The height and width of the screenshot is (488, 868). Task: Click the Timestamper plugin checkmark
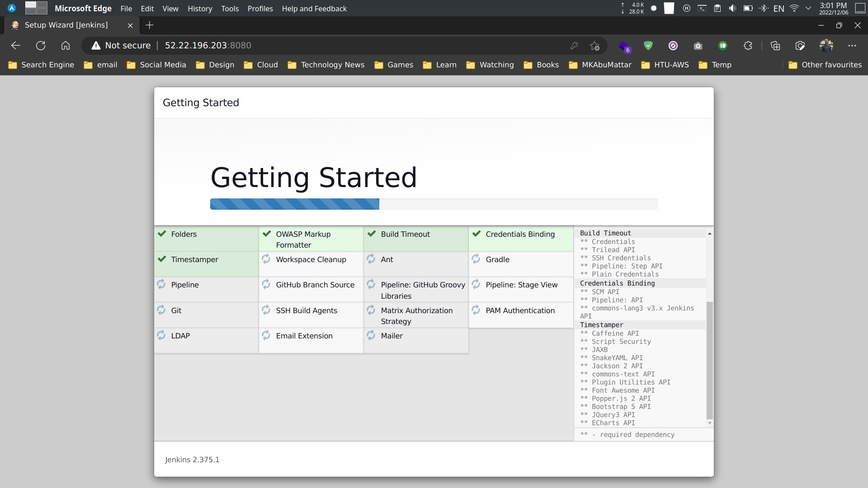pos(162,259)
